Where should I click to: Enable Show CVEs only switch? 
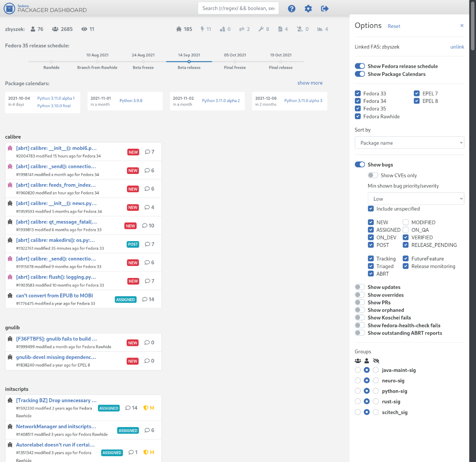[x=373, y=175]
